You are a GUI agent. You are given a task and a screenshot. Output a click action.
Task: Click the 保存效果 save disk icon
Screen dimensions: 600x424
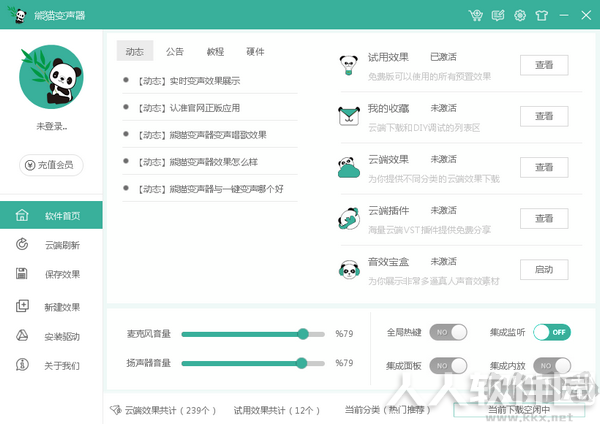point(22,274)
